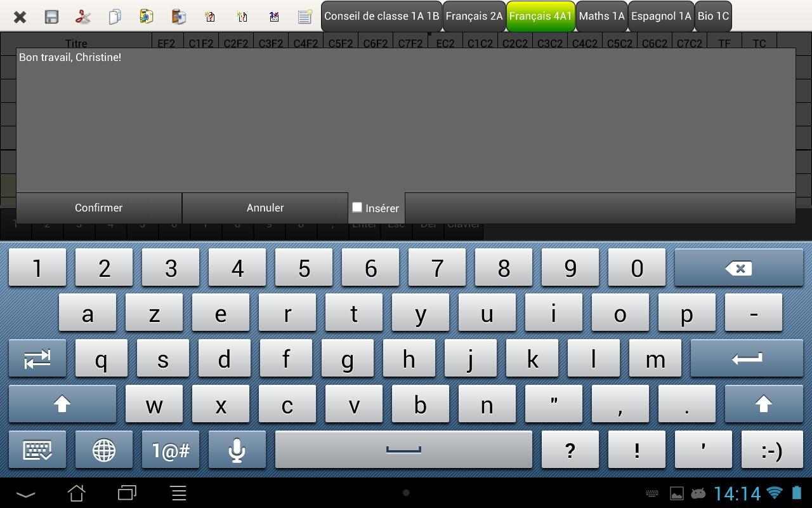
Task: Tap the letter q key
Action: [101, 358]
